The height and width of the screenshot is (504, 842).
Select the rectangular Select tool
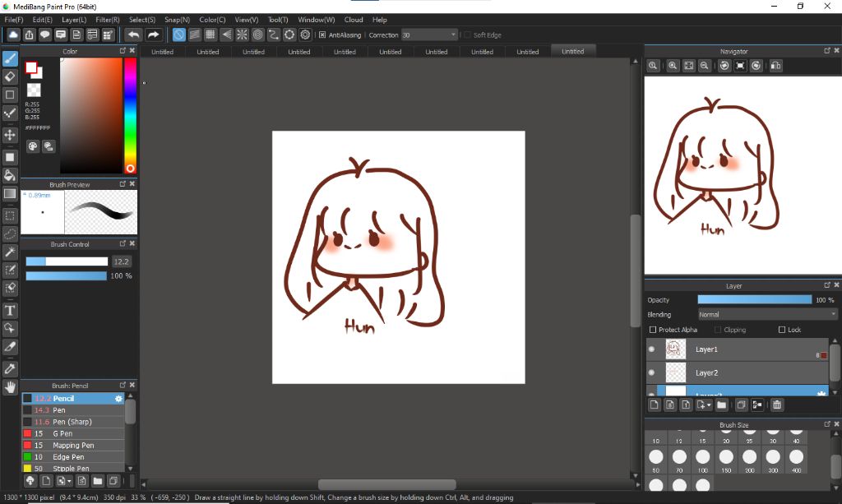10,215
